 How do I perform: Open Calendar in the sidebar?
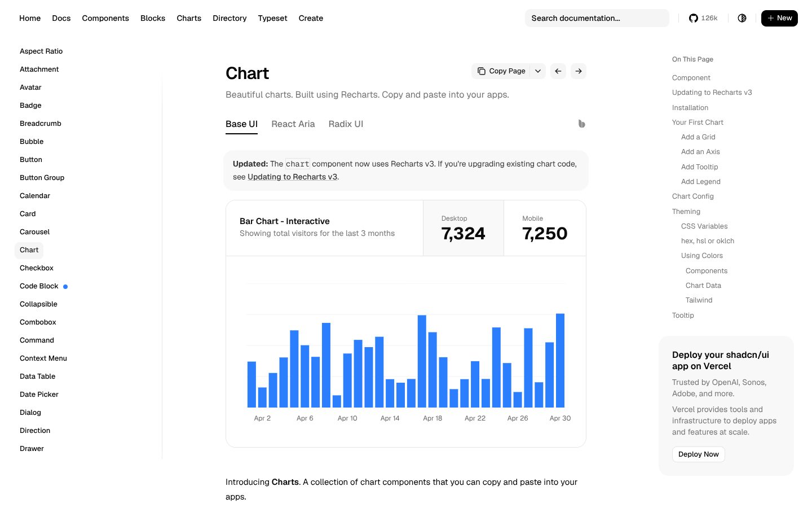pyautogui.click(x=35, y=196)
